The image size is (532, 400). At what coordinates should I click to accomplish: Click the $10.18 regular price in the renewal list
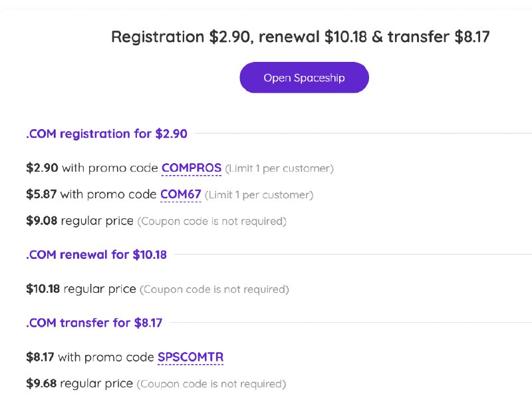tap(43, 289)
